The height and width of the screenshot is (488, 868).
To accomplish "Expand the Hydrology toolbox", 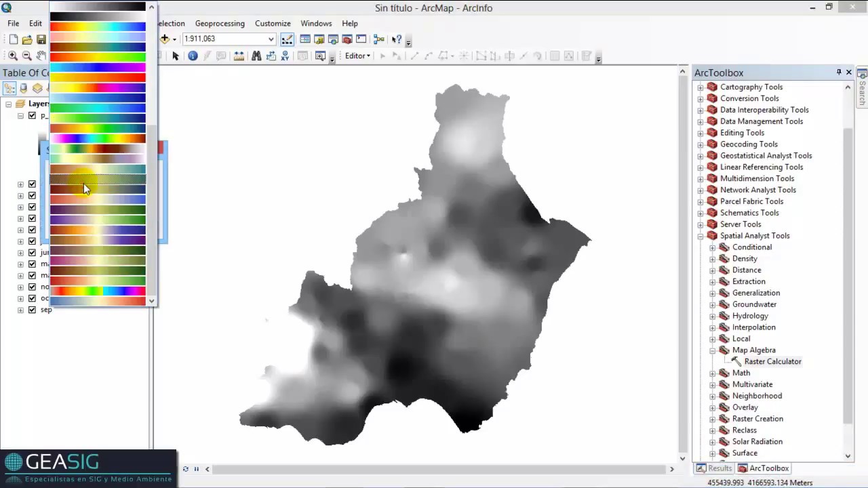I will 711,316.
